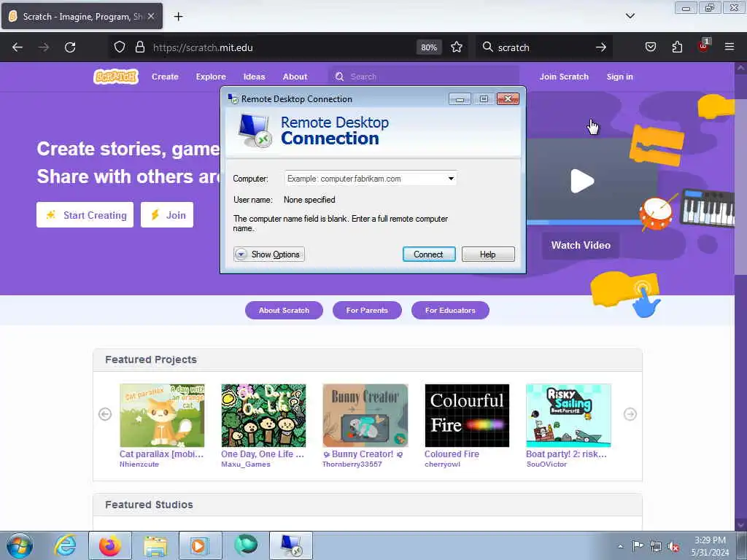Open the Ideas menu item
747x560 pixels.
254,77
